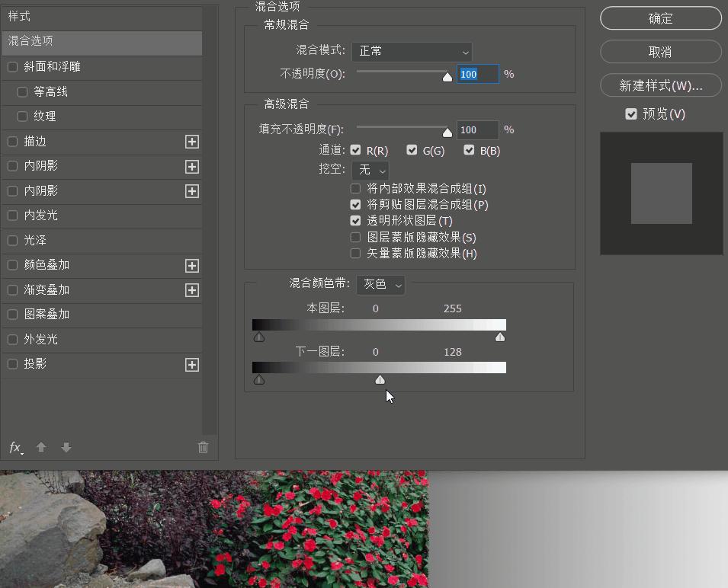Add another 描边 effect with plus icon

pos(192,142)
